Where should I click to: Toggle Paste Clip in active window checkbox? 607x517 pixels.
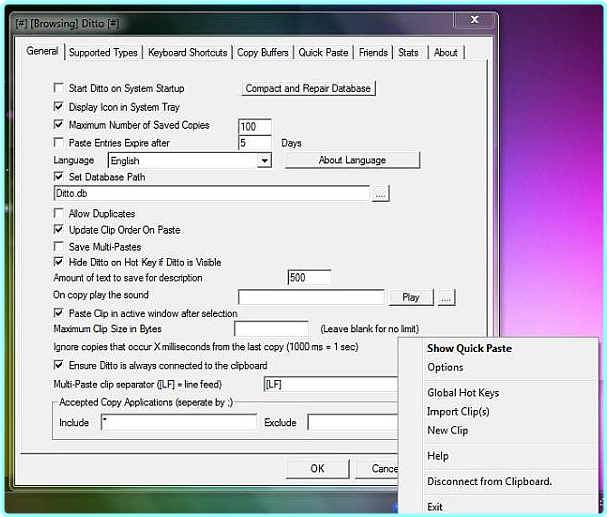coord(58,313)
